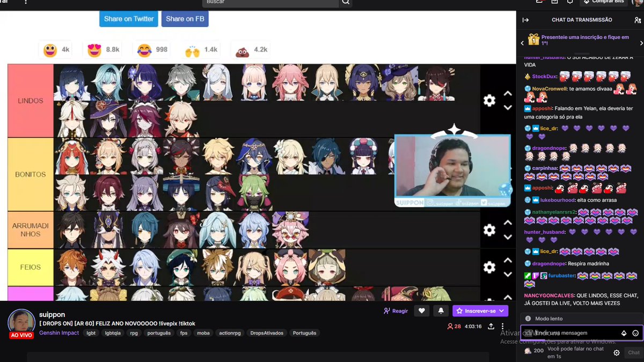The width and height of the screenshot is (644, 362).
Task: Click the Chat send button
Action: click(x=634, y=352)
